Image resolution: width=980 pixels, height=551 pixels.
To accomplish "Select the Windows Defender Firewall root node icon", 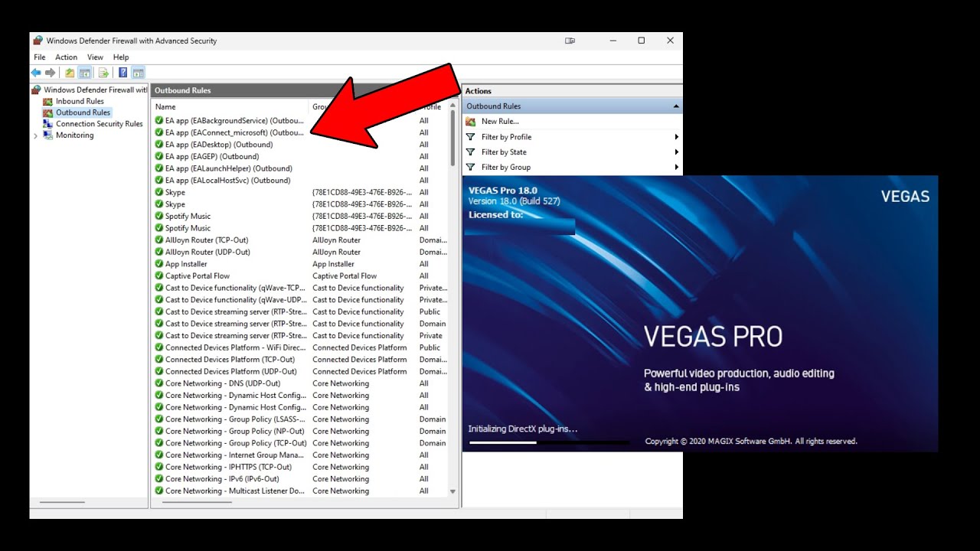I will click(x=36, y=90).
